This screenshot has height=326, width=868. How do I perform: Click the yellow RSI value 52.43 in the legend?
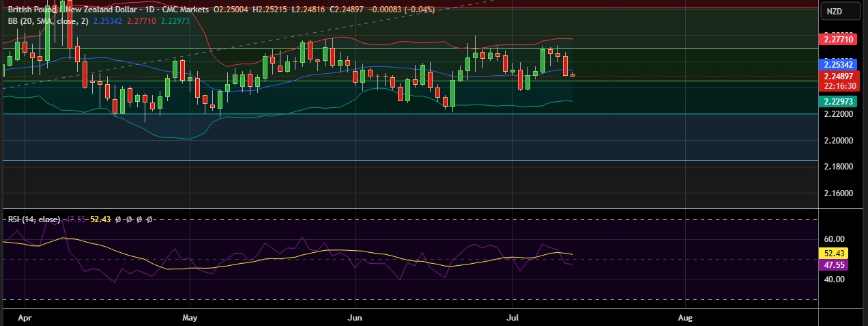coord(100,219)
